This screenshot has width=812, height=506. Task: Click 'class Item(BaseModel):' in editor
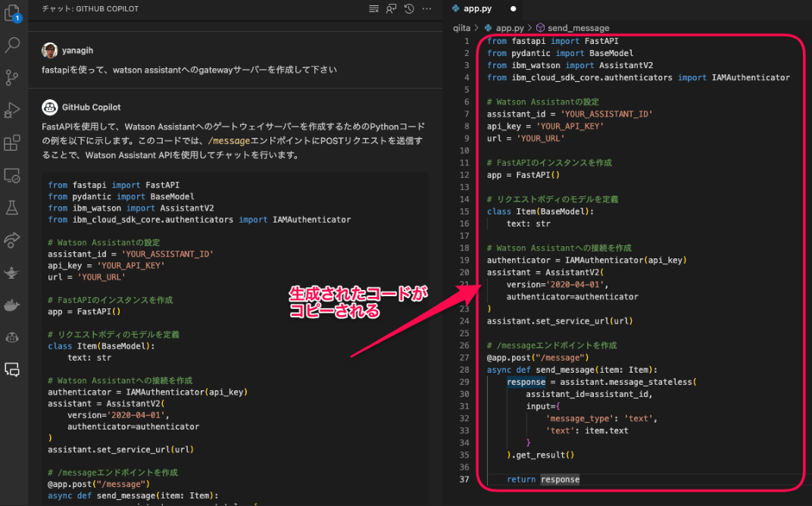tap(540, 211)
